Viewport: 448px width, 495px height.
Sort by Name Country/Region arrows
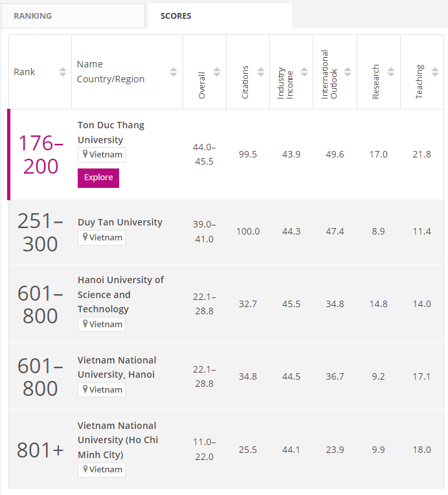174,72
